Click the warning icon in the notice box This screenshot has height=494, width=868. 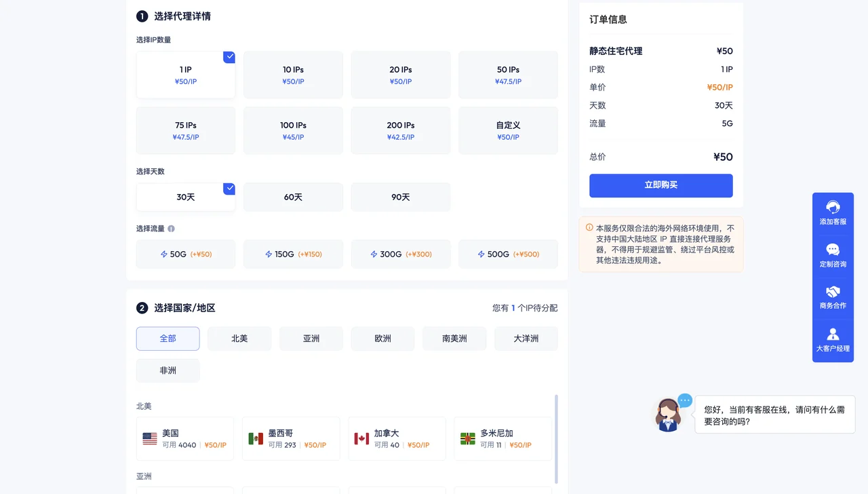coord(589,228)
